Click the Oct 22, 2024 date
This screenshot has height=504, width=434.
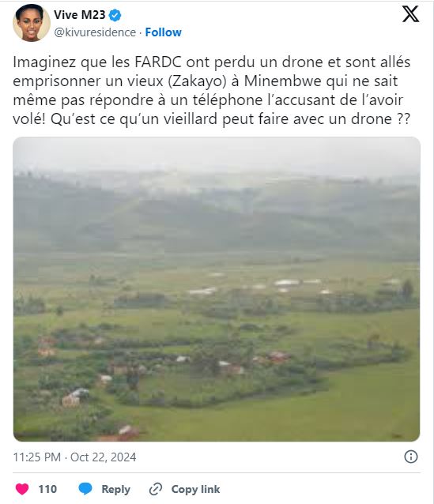(104, 457)
